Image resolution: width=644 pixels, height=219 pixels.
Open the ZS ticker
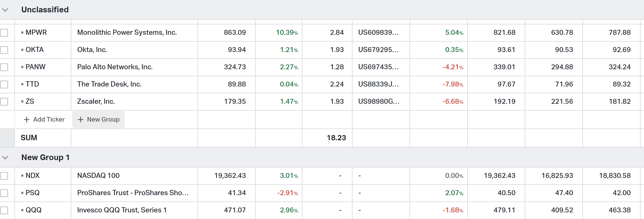30,101
